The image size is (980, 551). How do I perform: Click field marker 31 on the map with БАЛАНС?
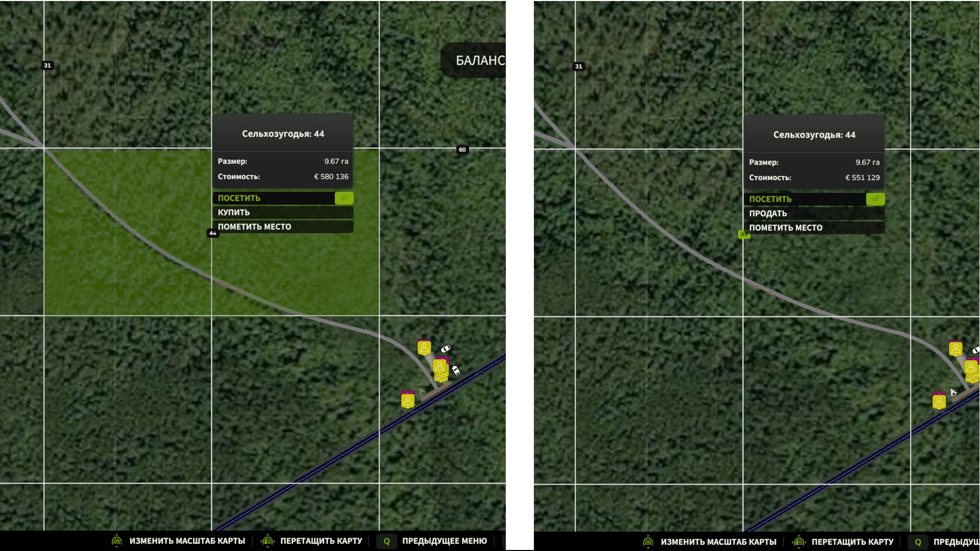pyautogui.click(x=47, y=65)
